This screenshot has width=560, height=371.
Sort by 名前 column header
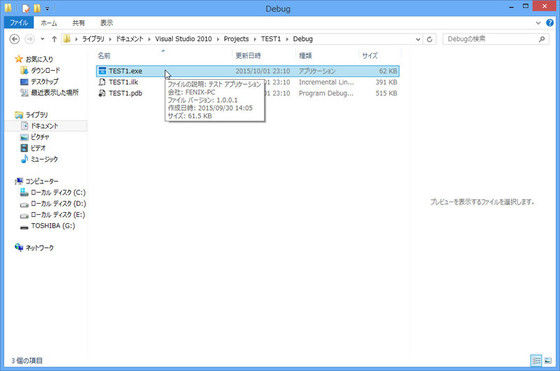(104, 56)
